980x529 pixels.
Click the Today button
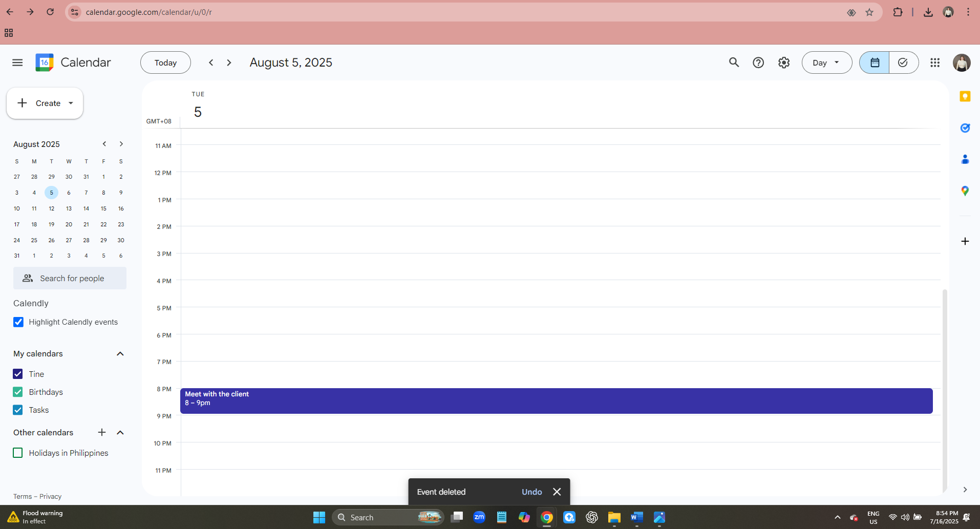165,62
